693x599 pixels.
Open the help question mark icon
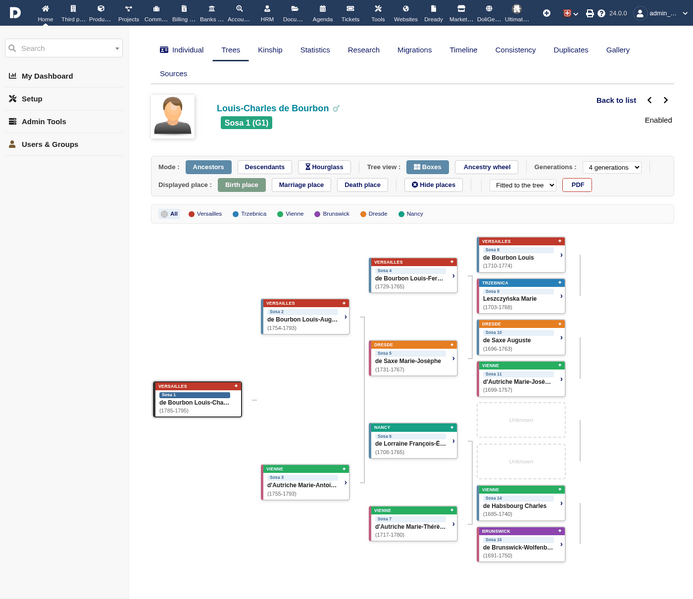tap(601, 13)
